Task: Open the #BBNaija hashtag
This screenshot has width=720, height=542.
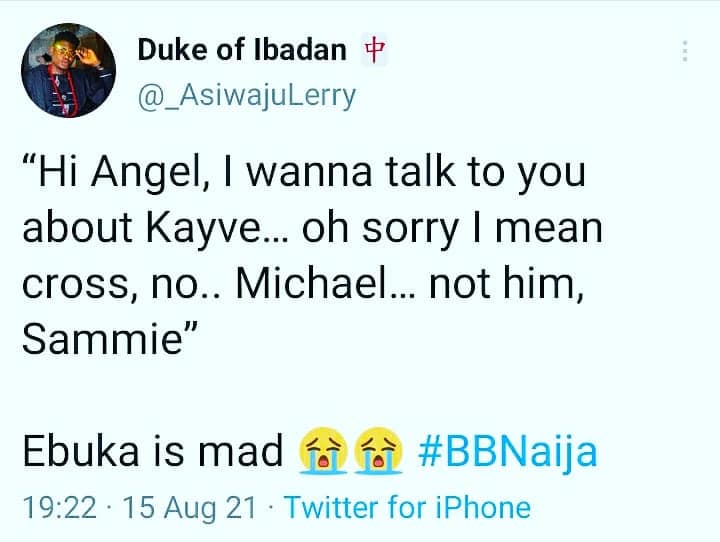Action: coord(508,451)
